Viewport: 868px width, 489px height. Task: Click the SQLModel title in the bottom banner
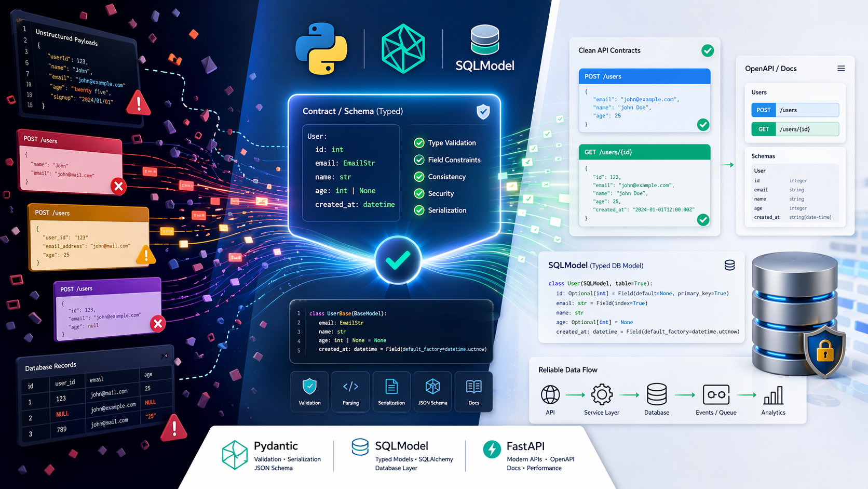pos(401,446)
